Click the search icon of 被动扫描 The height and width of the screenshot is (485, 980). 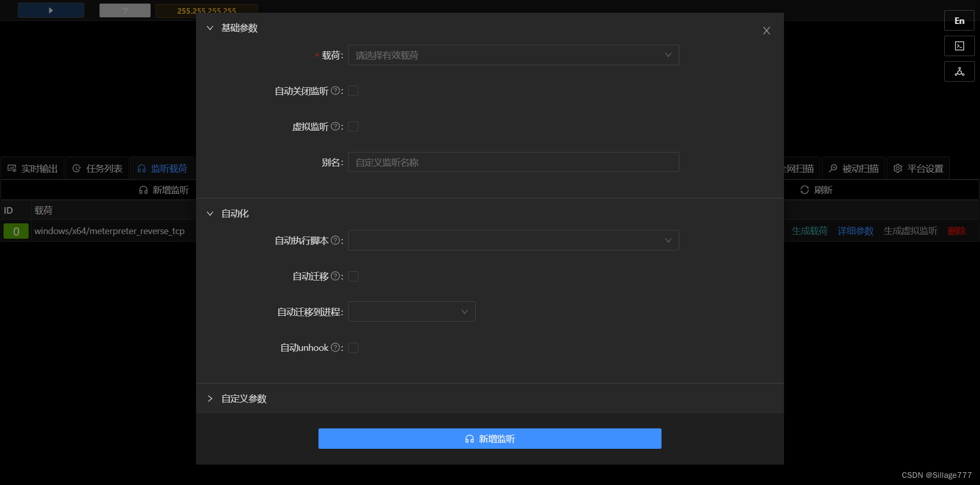tap(833, 168)
